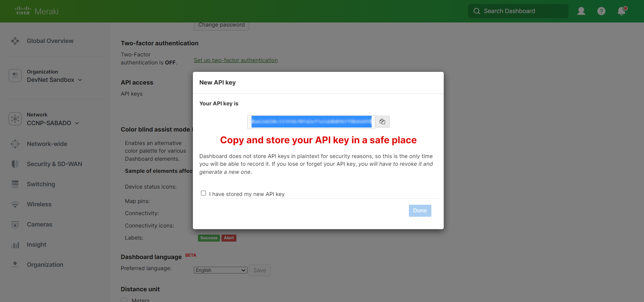The height and width of the screenshot is (302, 644).
Task: Expand the DevNet Sandbox organization dropdown
Action: (80, 80)
